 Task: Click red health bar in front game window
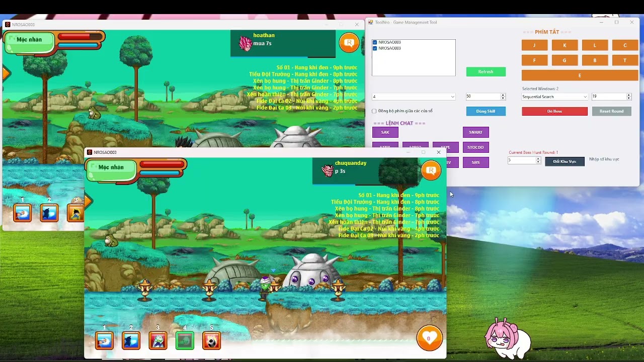click(x=162, y=164)
